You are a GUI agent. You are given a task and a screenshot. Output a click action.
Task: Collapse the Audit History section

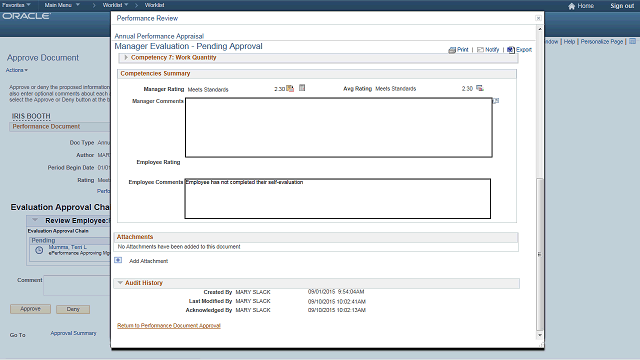[120, 282]
